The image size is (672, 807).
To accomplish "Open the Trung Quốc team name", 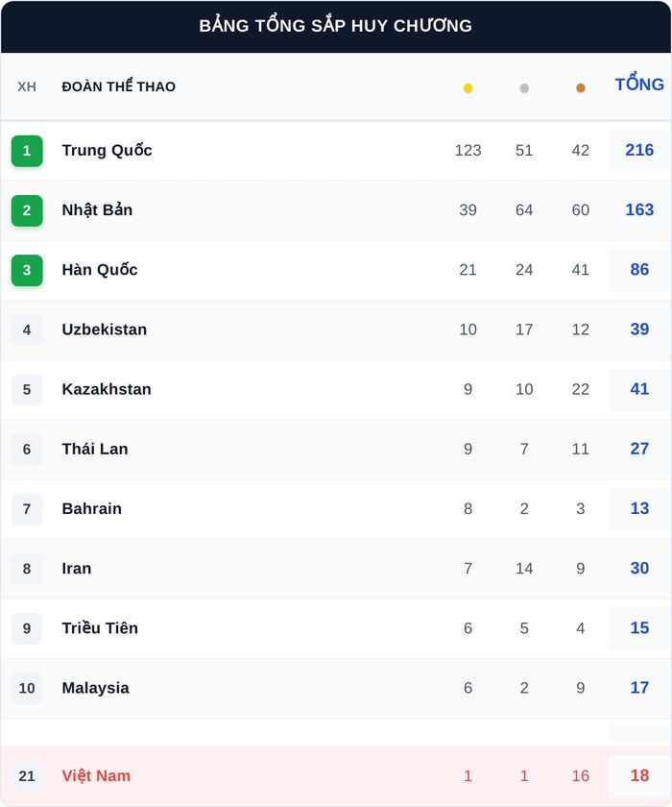I will (107, 150).
